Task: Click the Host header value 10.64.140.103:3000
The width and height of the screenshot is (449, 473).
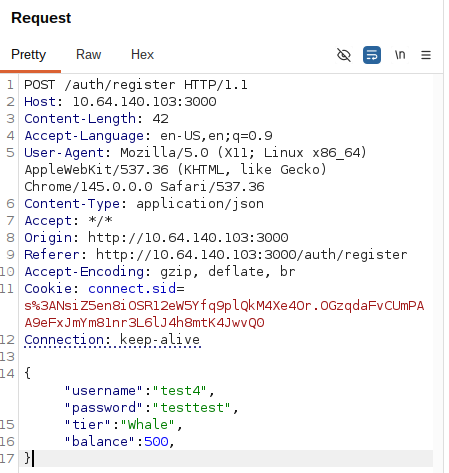Action: pos(145,102)
